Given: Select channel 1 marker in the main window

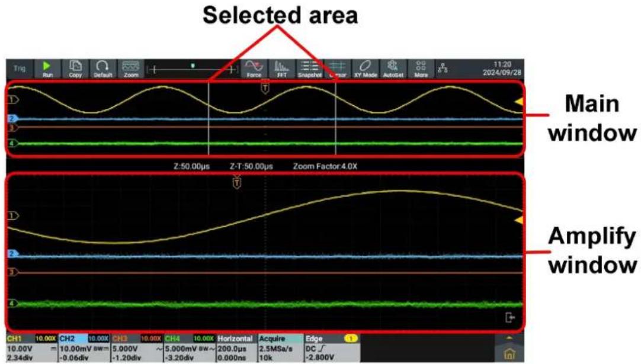Looking at the screenshot, I should (x=14, y=99).
